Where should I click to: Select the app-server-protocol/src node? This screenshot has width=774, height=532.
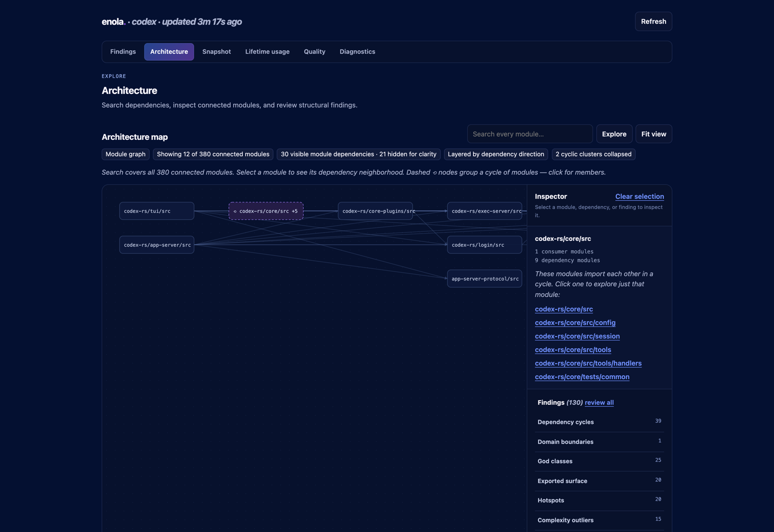coord(485,279)
